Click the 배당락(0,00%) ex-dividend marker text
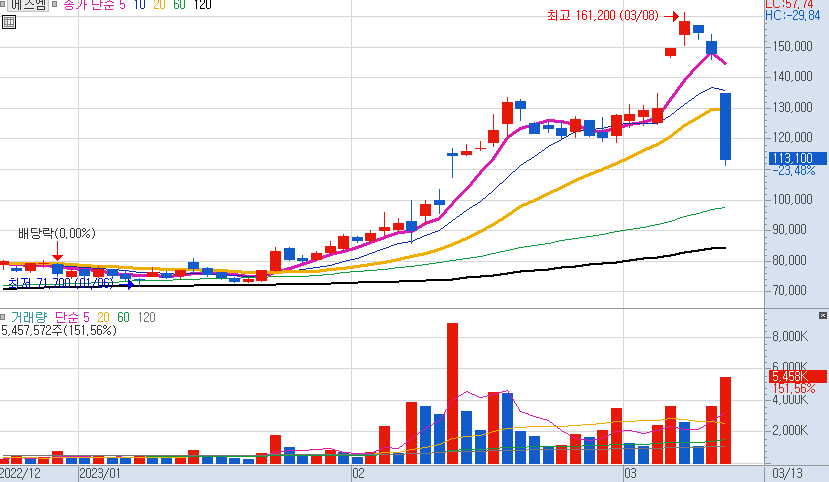 [x=57, y=233]
